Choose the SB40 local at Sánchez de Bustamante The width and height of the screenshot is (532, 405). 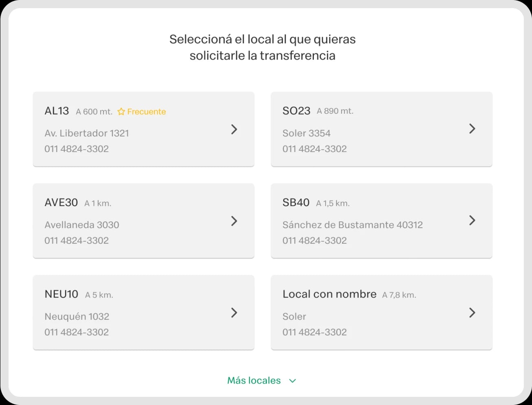pos(381,221)
